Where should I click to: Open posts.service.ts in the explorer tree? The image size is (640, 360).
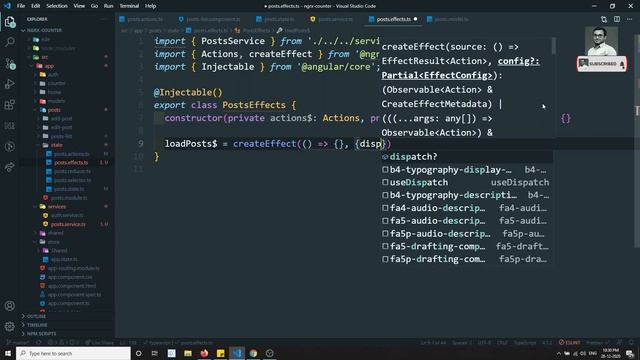pos(68,224)
